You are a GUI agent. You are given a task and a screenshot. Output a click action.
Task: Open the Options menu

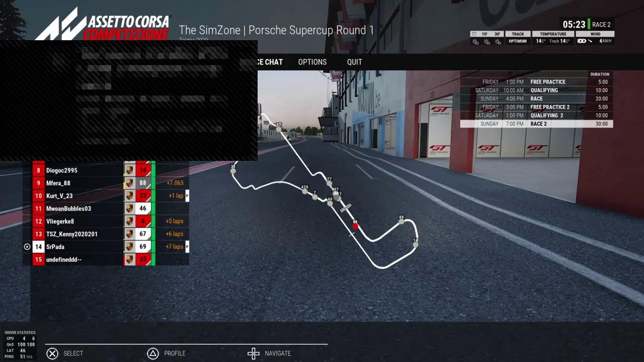pos(312,62)
